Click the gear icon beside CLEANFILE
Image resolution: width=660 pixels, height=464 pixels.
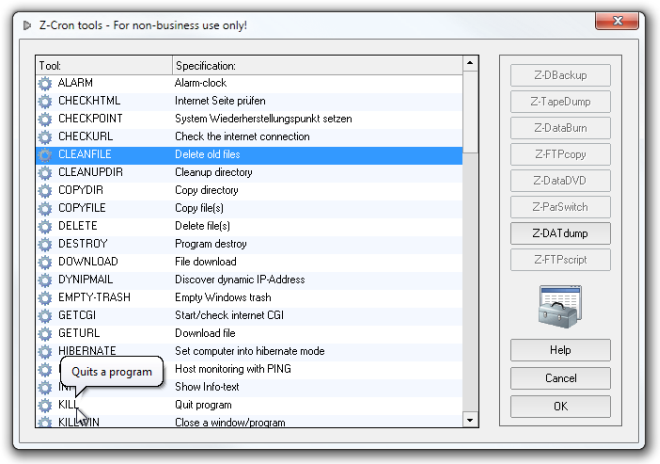[45, 155]
